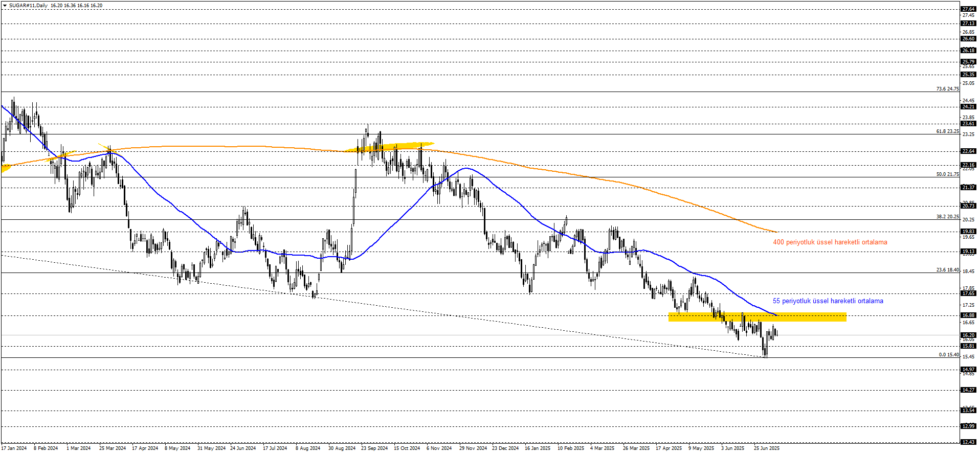Click the Fibonacci label 50.0 21.75

(x=948, y=174)
